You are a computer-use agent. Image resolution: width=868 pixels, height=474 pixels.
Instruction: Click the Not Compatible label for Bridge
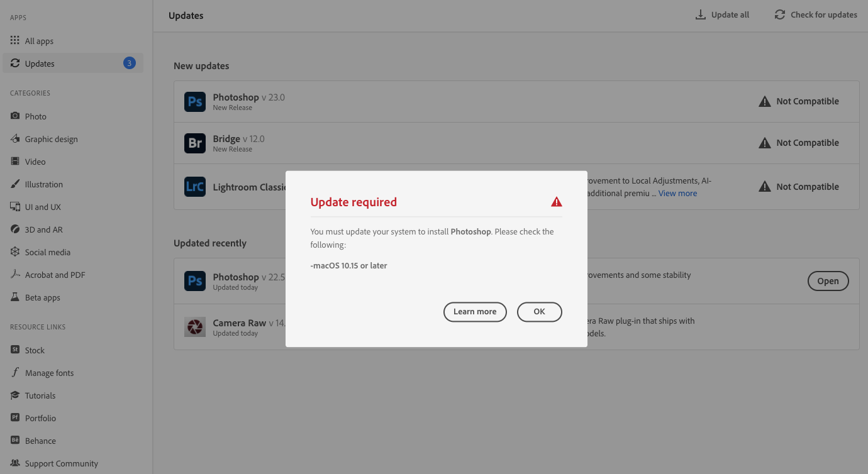(808, 143)
